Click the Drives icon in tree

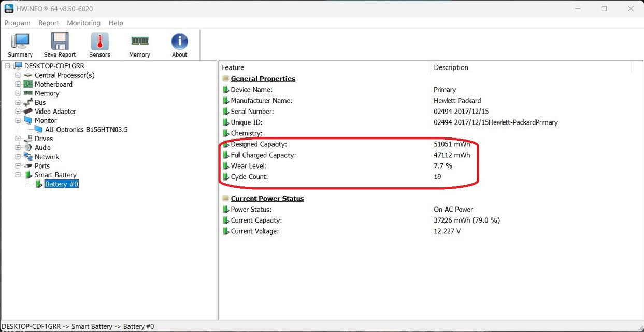pyautogui.click(x=28, y=139)
